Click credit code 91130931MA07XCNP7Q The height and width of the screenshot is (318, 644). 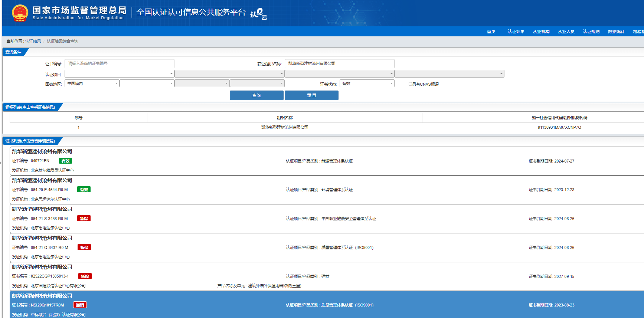[x=559, y=127]
